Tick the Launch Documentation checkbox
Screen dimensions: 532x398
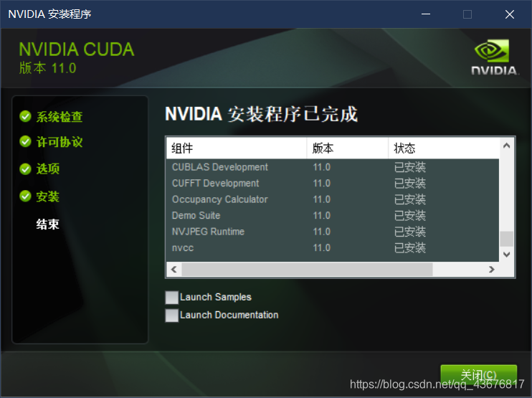(x=171, y=316)
